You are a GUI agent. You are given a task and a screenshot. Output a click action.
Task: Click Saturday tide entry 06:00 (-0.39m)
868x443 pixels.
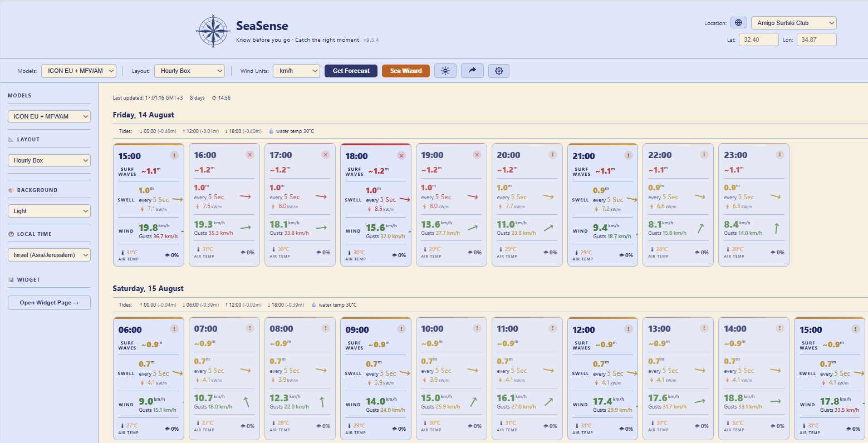point(200,305)
